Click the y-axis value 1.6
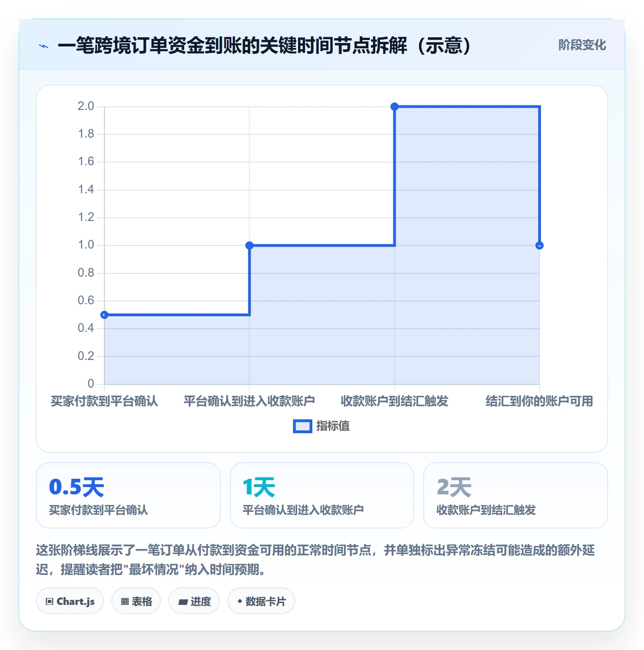This screenshot has width=644, height=650. (x=86, y=162)
